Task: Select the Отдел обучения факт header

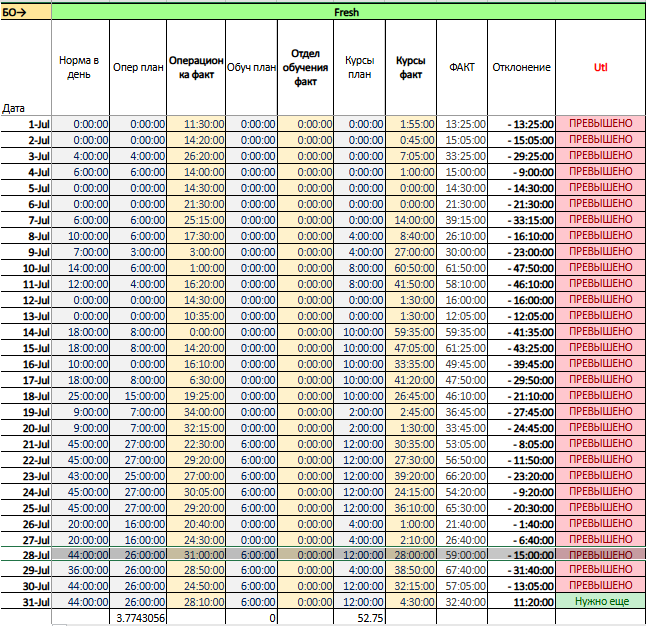Action: [305, 68]
